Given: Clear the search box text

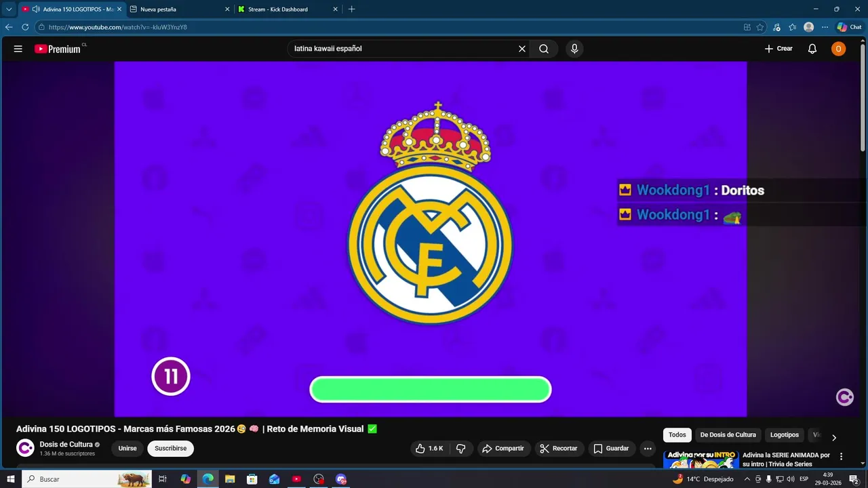Looking at the screenshot, I should pyautogui.click(x=522, y=49).
